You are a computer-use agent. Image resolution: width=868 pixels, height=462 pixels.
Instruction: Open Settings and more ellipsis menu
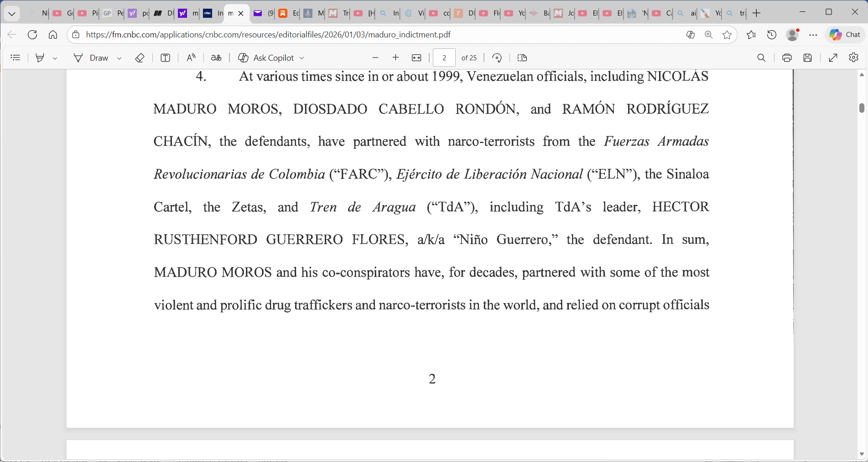click(813, 35)
